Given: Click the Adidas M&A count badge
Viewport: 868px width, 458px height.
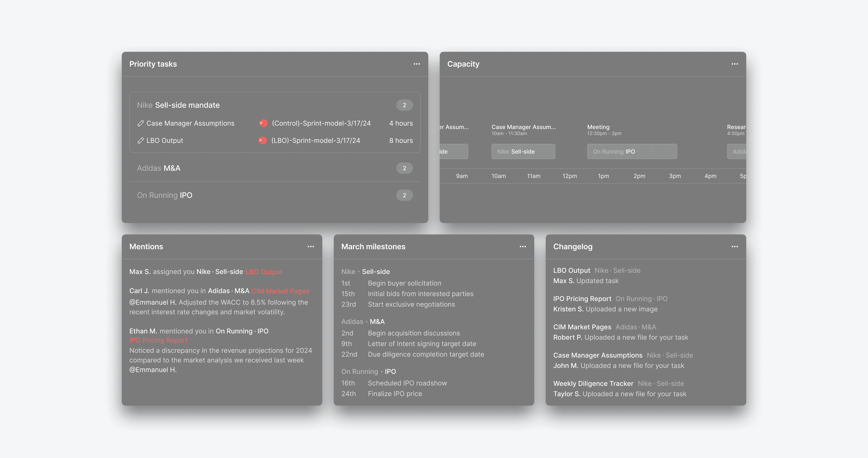Looking at the screenshot, I should [x=404, y=168].
